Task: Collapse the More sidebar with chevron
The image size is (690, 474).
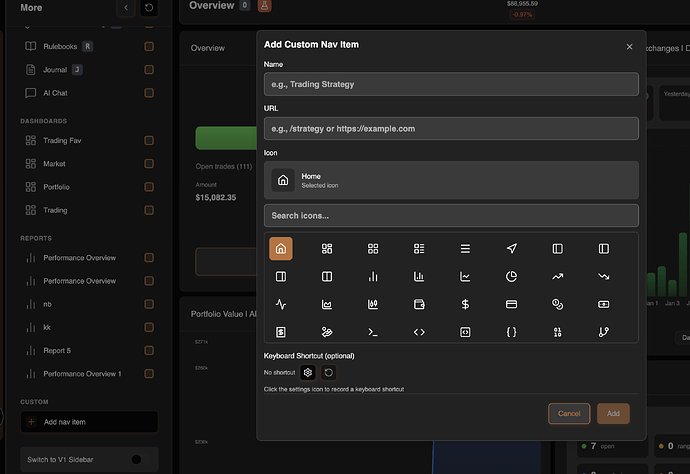Action: pyautogui.click(x=126, y=7)
